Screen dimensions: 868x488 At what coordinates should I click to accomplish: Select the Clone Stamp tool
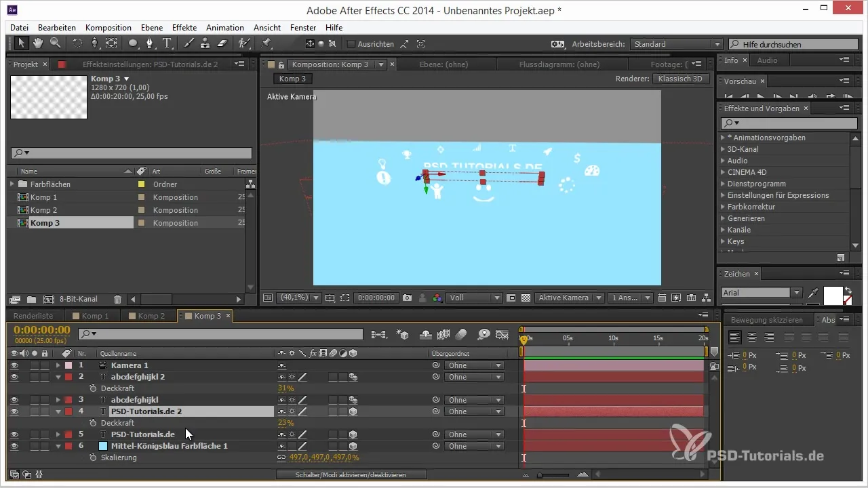[205, 43]
